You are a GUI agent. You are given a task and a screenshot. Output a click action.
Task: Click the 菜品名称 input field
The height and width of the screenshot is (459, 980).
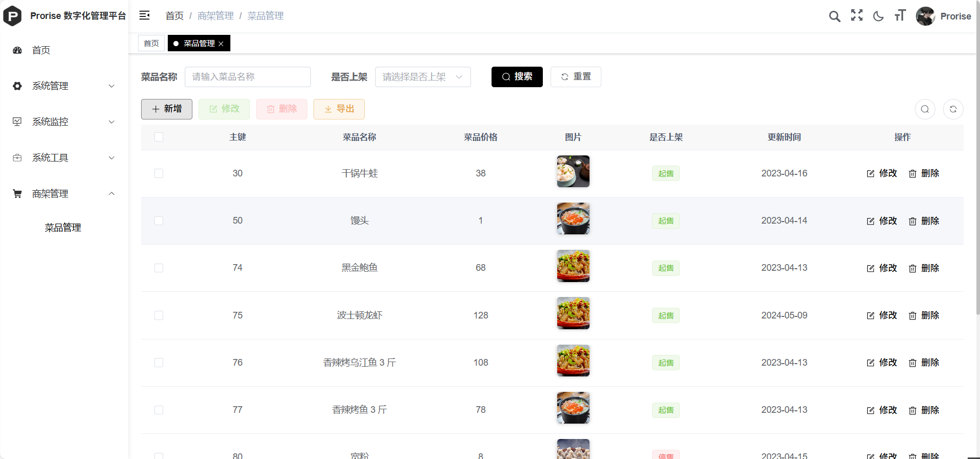coord(247,77)
